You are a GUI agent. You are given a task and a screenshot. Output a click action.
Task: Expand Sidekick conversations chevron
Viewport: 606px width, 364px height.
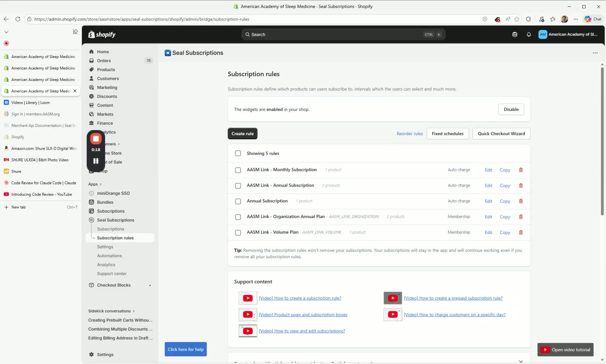(x=134, y=311)
